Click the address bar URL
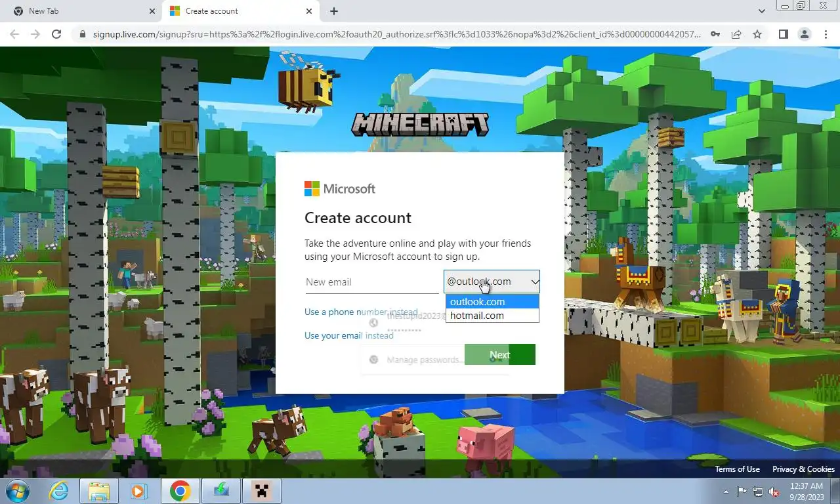Viewport: 840px width, 504px height. click(396, 34)
